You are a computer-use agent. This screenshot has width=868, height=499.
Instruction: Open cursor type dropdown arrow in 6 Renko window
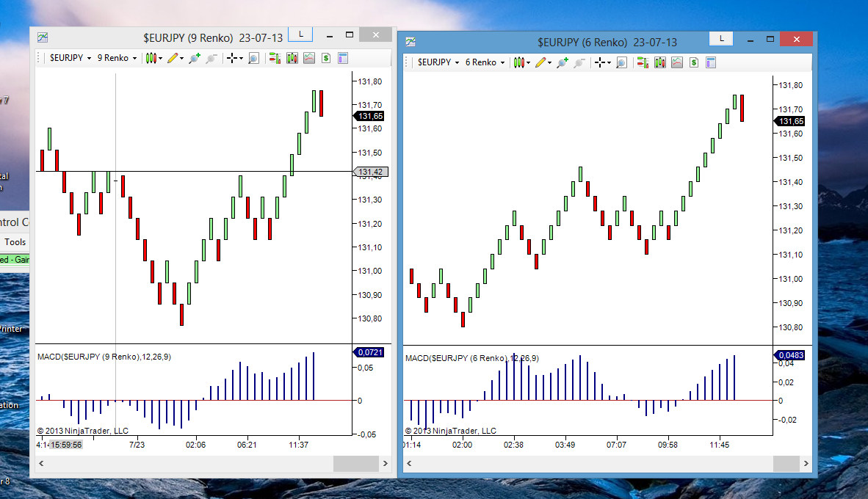(x=609, y=62)
